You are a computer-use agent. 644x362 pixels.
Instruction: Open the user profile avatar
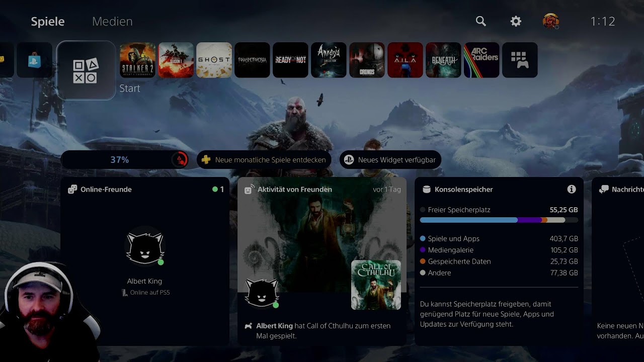tap(551, 21)
